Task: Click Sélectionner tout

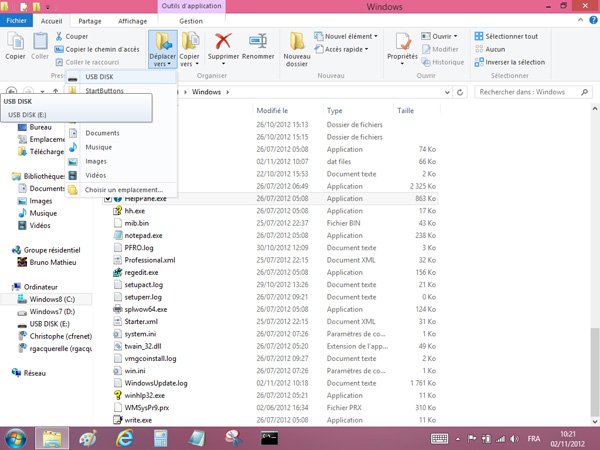Action: tap(506, 36)
